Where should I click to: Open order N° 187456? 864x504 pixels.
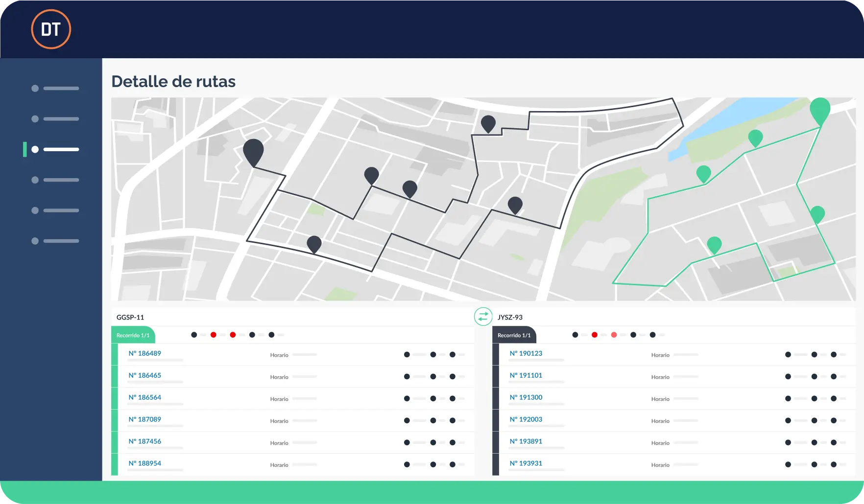click(x=145, y=441)
